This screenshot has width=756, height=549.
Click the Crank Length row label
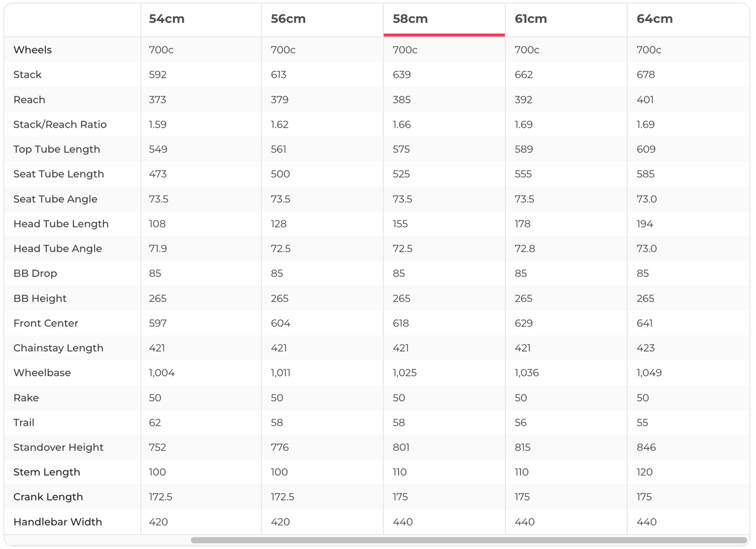click(48, 497)
